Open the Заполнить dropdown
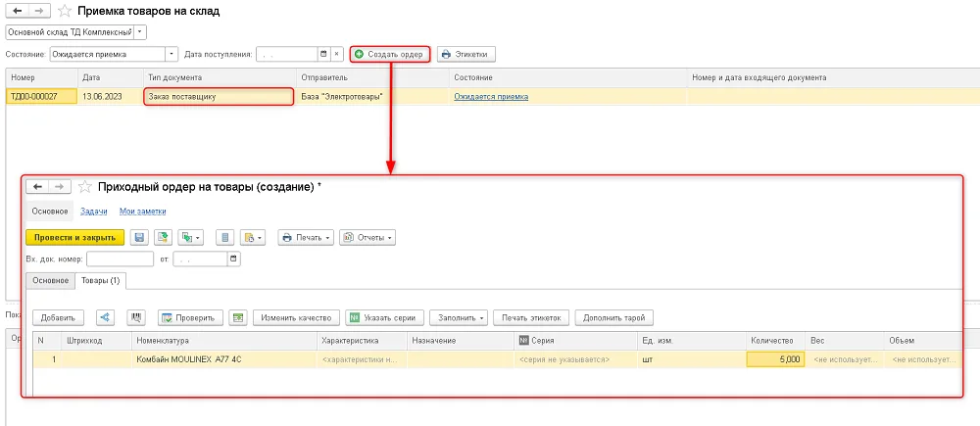 [x=459, y=318]
